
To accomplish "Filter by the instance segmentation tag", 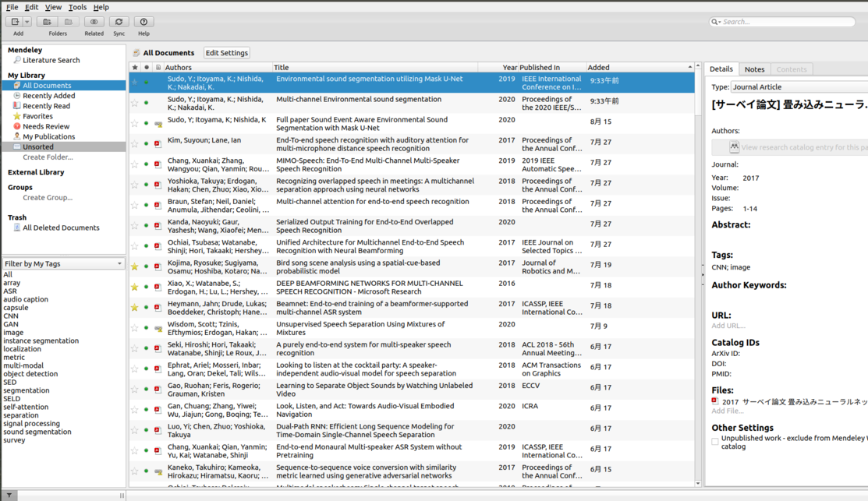I will tap(41, 340).
